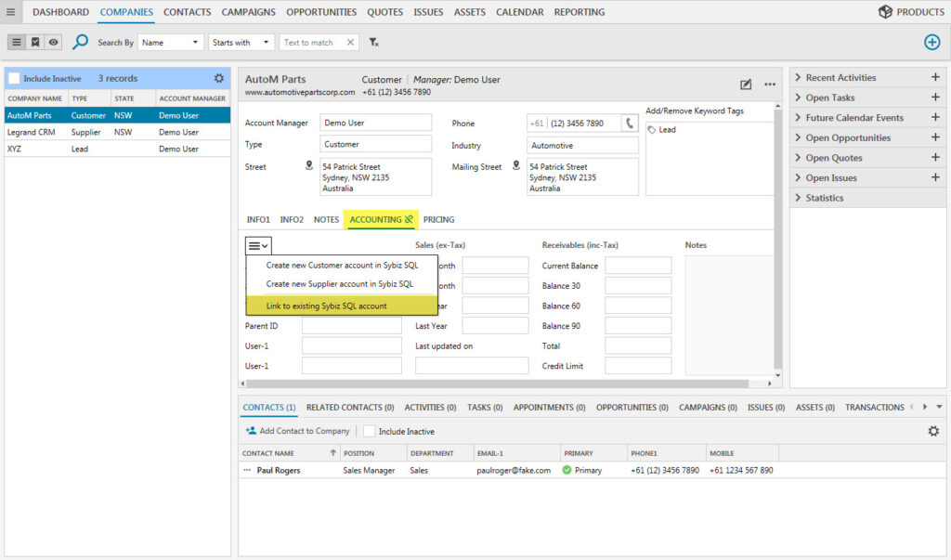The height and width of the screenshot is (560, 951).
Task: Toggle Include Inactive checkbox in company list
Action: pos(14,79)
